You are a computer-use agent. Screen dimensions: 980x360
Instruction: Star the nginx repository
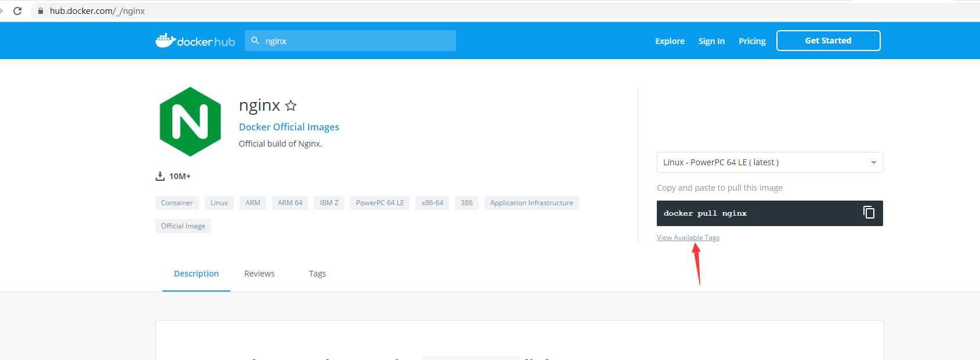pyautogui.click(x=291, y=106)
